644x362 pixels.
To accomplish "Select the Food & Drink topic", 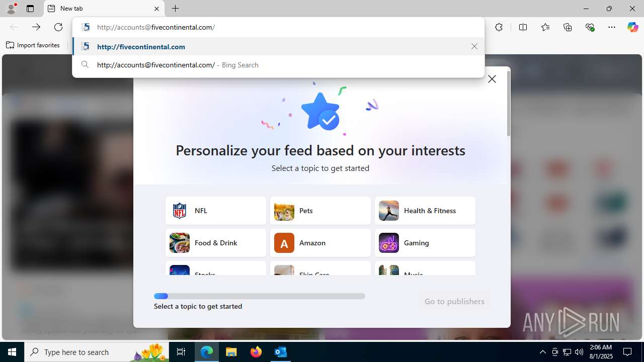I will click(216, 243).
